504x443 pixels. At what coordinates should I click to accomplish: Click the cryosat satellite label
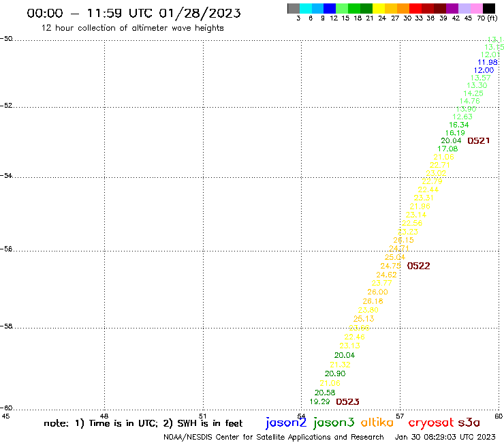[x=431, y=423]
